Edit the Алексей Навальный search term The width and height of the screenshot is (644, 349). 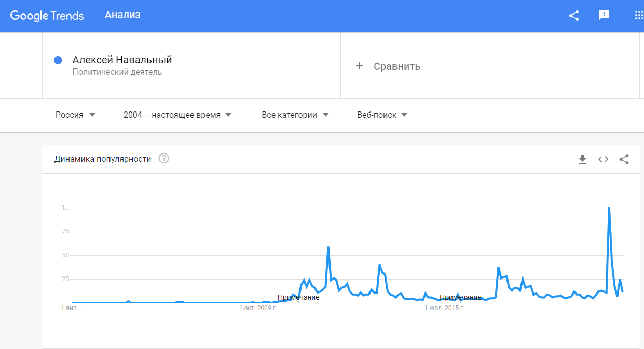pyautogui.click(x=122, y=60)
